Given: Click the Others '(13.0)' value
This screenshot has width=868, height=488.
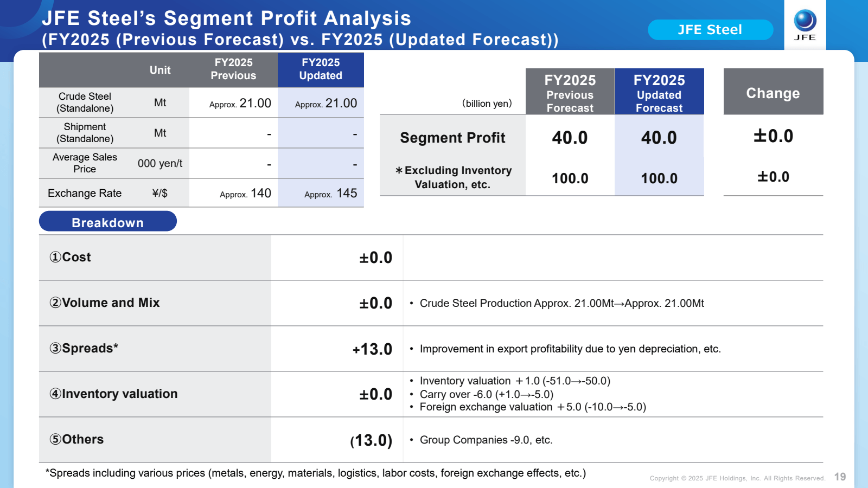Looking at the screenshot, I should [x=371, y=440].
